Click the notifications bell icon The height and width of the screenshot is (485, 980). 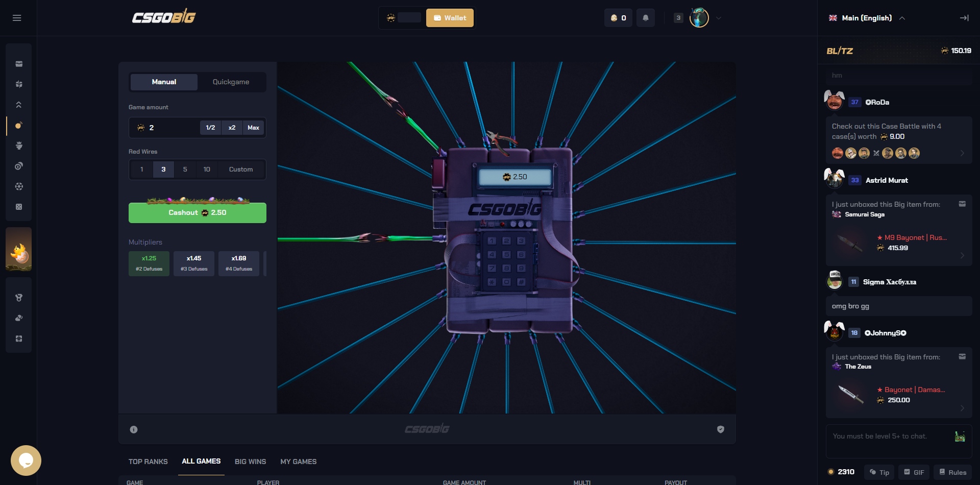(x=646, y=18)
